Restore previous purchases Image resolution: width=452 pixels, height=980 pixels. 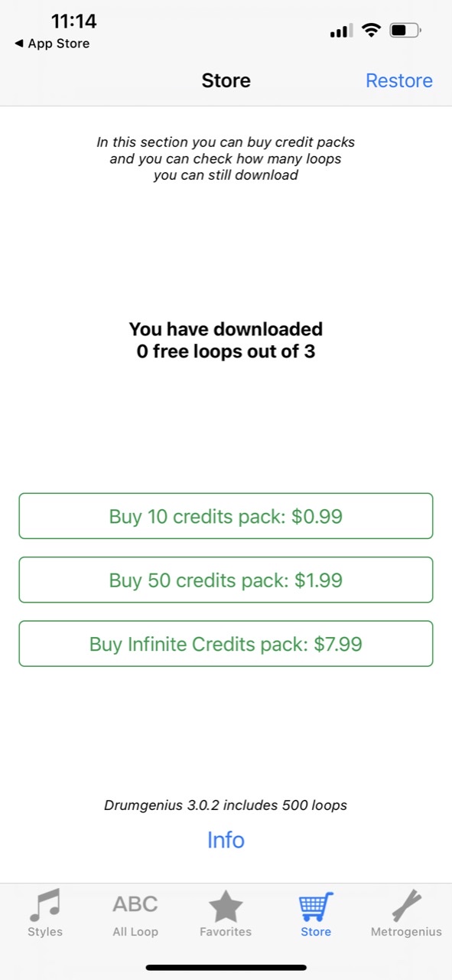coord(399,80)
